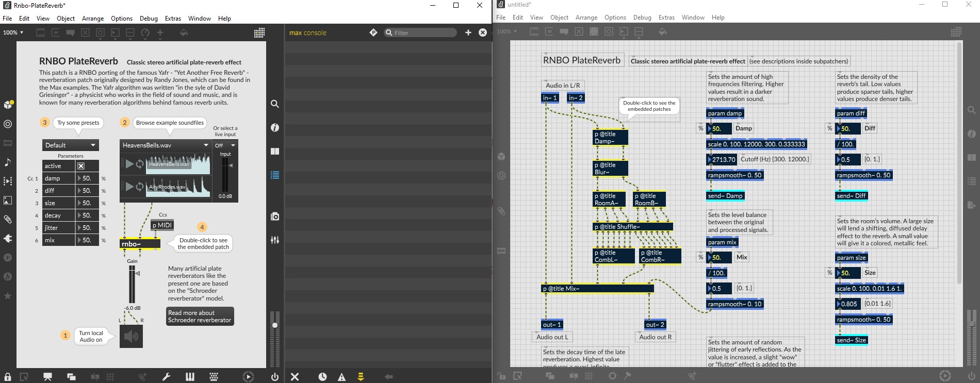The image size is (980, 383).
Task: Open the sequences browser icon in the left sidebar
Action: pos(8,181)
